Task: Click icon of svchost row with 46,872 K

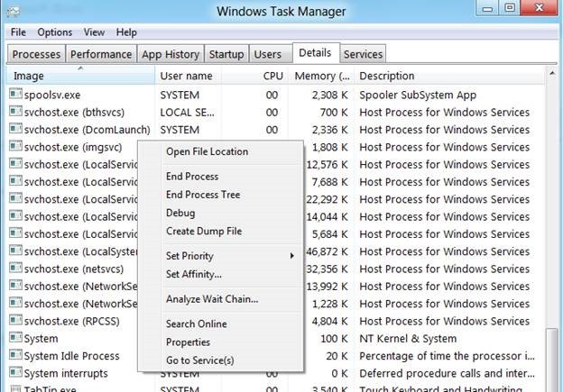Action: coord(15,251)
